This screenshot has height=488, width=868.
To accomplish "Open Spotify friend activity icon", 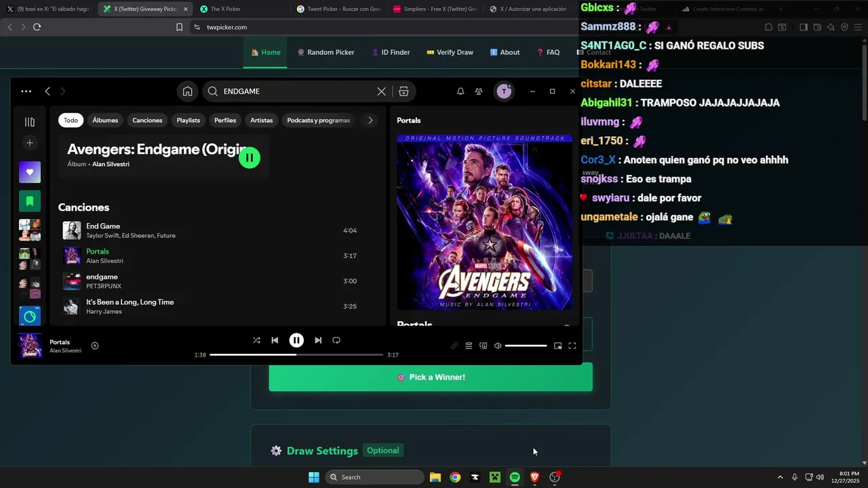I will (x=479, y=91).
